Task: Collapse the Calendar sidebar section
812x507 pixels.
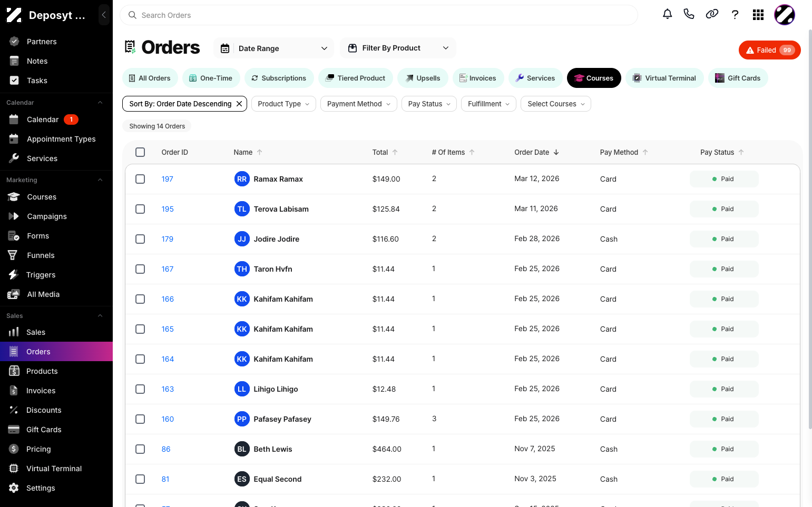Action: point(100,103)
